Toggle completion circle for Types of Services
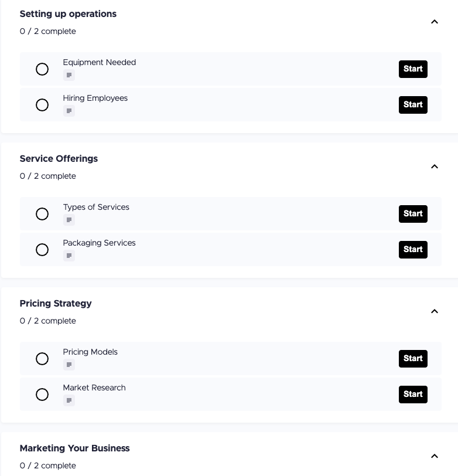 click(42, 214)
